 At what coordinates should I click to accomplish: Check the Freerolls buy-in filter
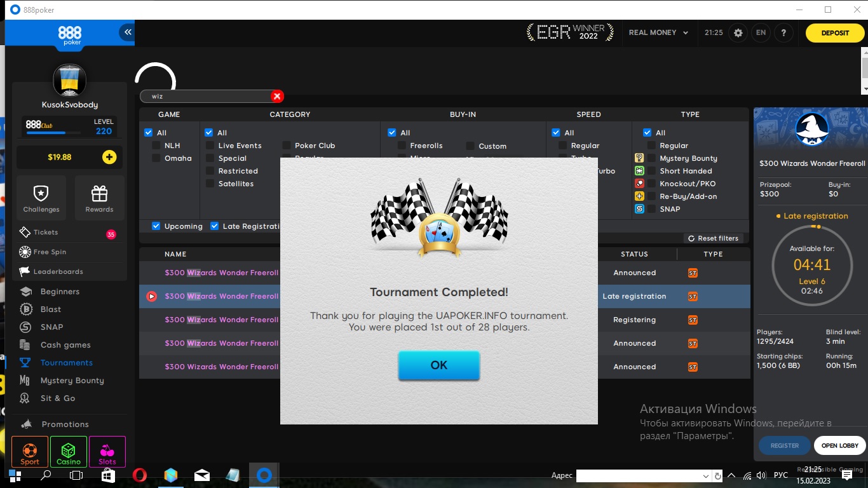pos(402,146)
